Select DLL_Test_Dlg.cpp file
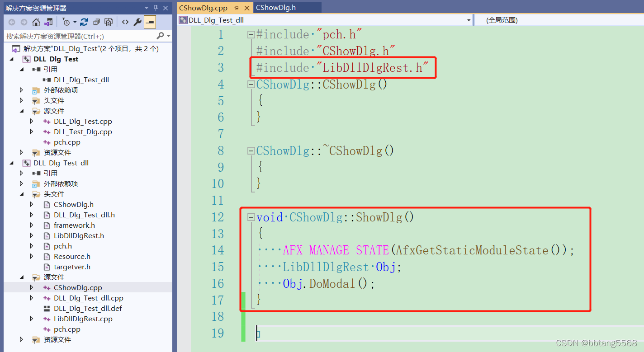Viewport: 644px width, 352px height. click(83, 132)
